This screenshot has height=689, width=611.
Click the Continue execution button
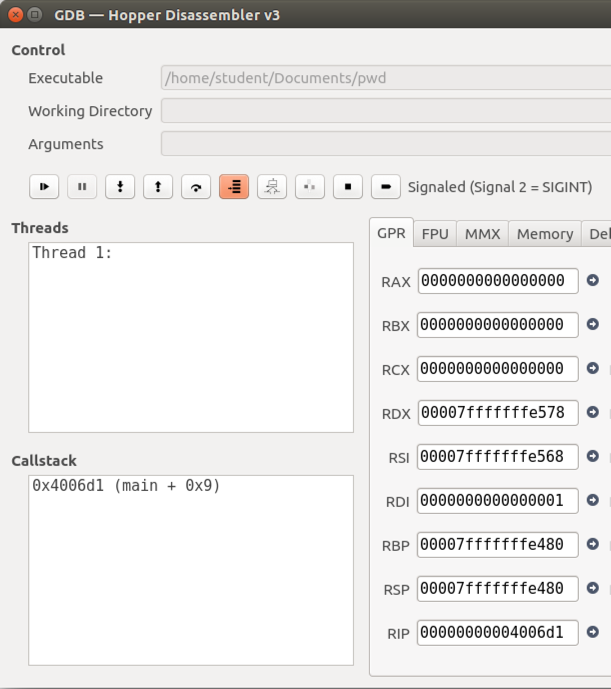tap(44, 187)
